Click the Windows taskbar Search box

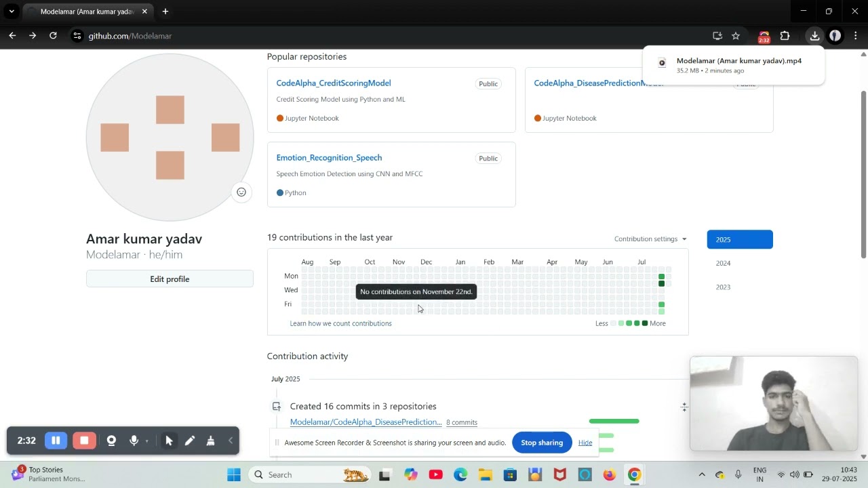click(x=309, y=474)
